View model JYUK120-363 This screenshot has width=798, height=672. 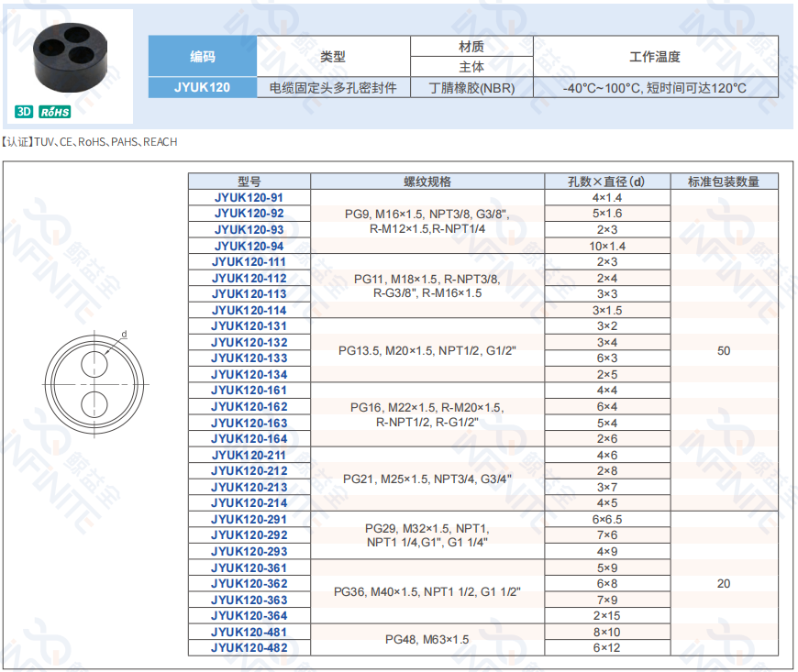point(249,600)
